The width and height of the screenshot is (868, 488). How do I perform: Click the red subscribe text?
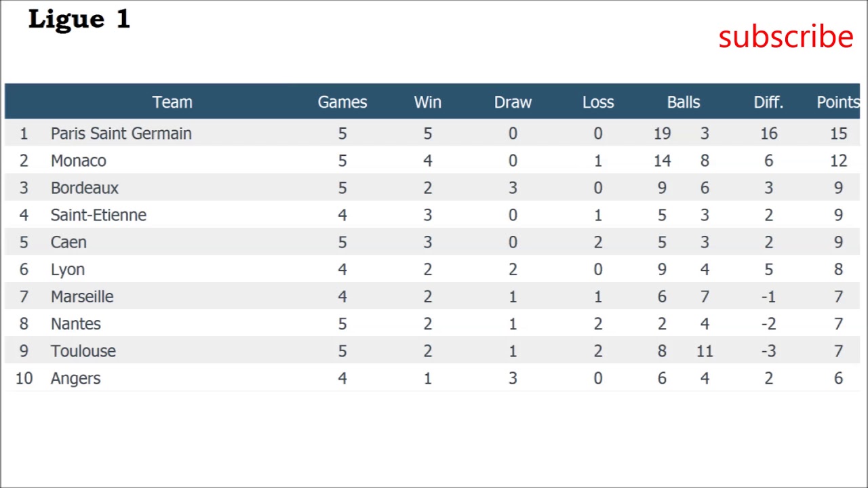[x=785, y=37]
